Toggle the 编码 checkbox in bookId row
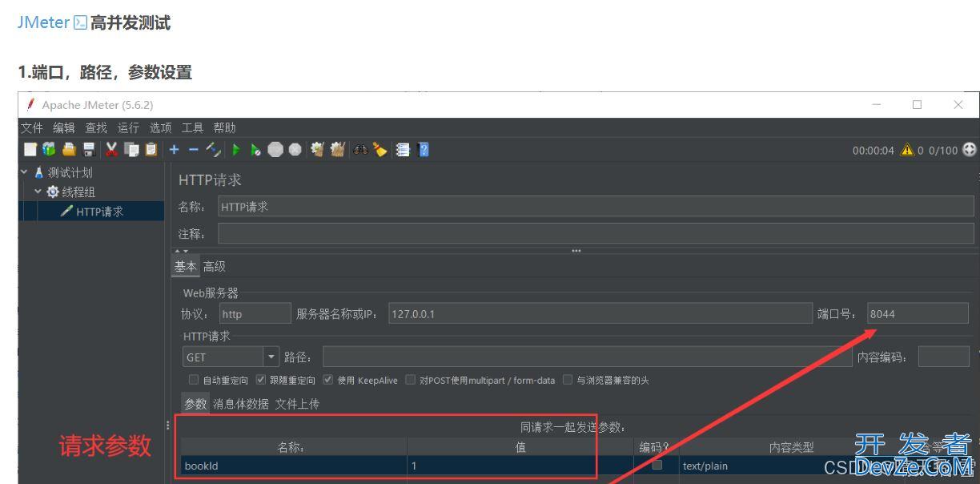980x484 pixels. 657,465
